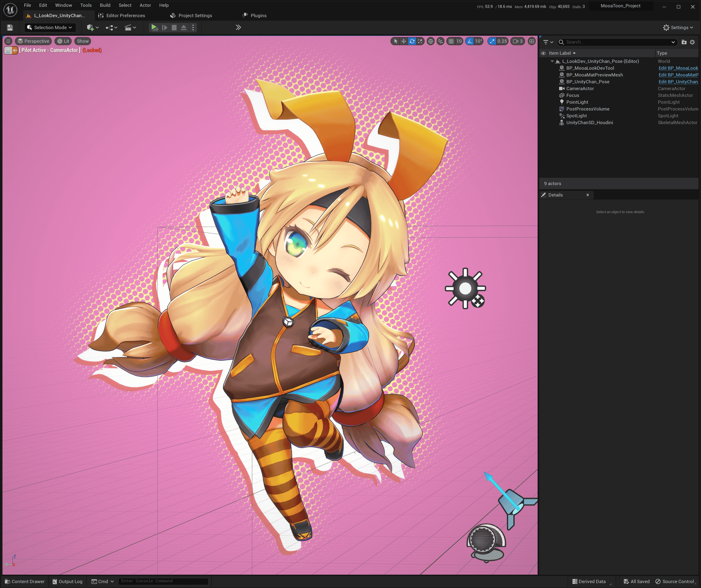Select BP_MooaLookDevTool in Outliner
The width and height of the screenshot is (701, 588).
pyautogui.click(x=590, y=68)
